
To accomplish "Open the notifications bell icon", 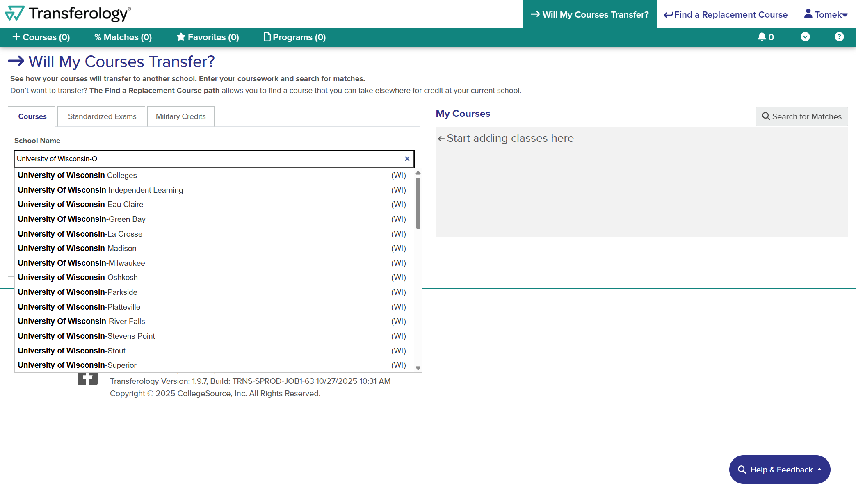I will [x=765, y=37].
